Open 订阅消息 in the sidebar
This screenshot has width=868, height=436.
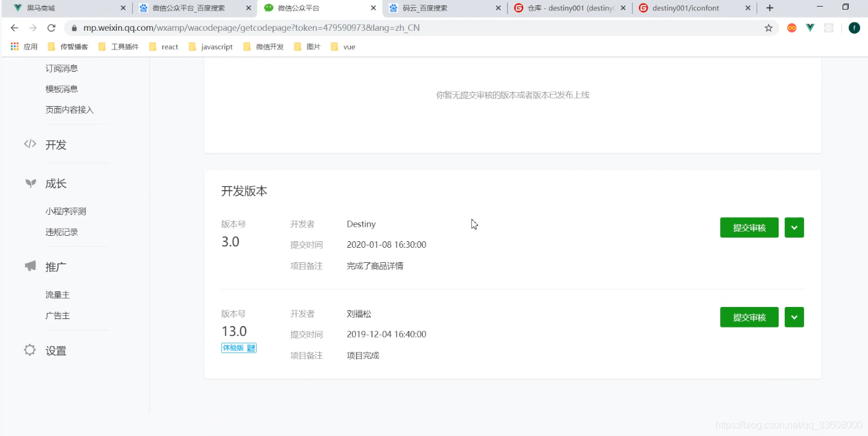pos(62,69)
